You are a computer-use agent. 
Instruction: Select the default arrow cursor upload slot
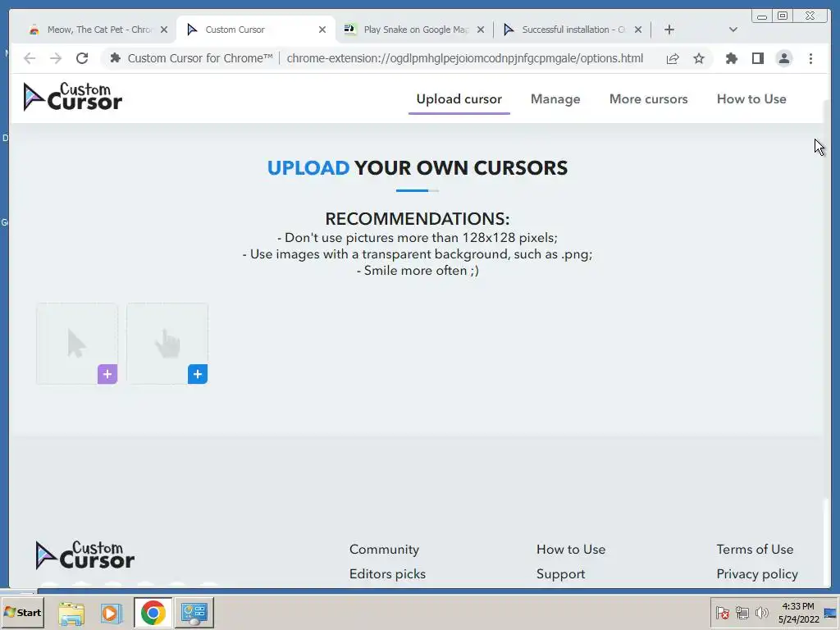pos(77,344)
